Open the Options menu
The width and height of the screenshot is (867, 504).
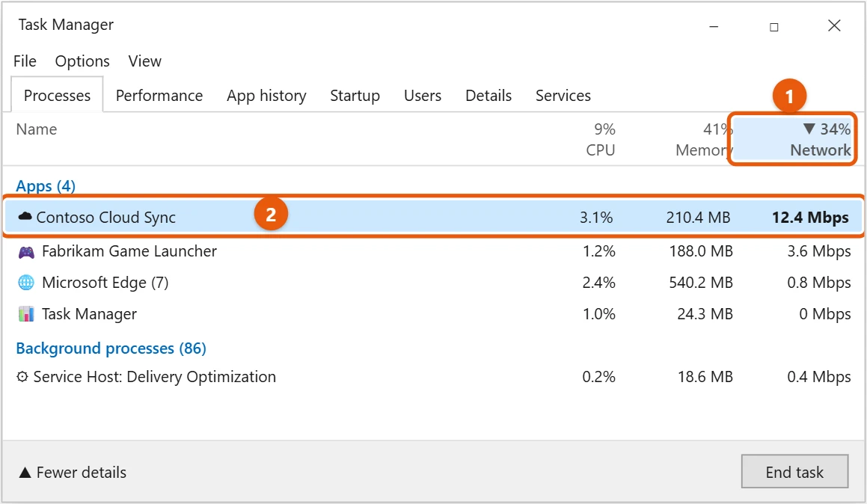82,61
